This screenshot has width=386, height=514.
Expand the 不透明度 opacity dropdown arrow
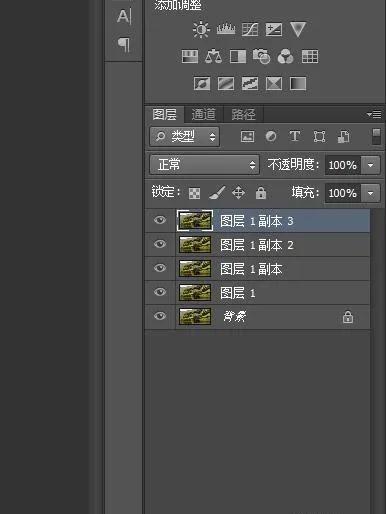point(370,165)
